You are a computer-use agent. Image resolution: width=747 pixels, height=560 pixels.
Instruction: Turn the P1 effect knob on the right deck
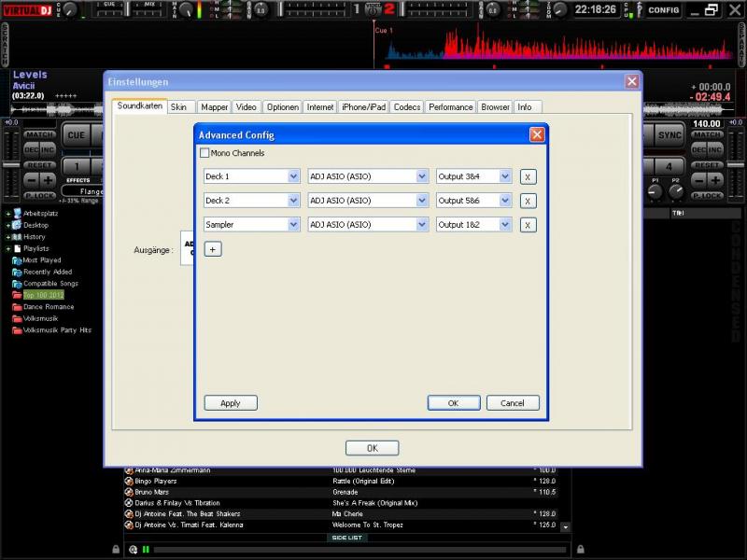point(655,191)
